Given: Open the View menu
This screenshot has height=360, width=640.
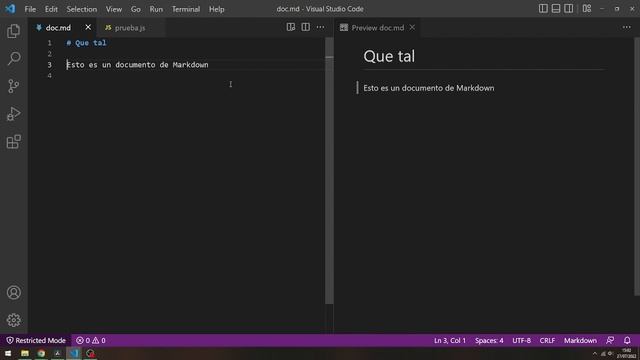Looking at the screenshot, I should (x=114, y=9).
